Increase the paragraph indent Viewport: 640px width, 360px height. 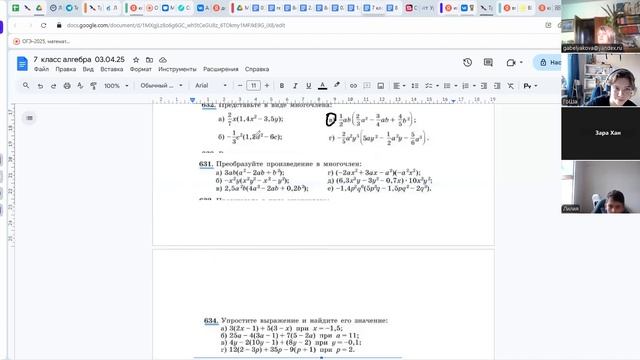pyautogui.click(x=497, y=86)
